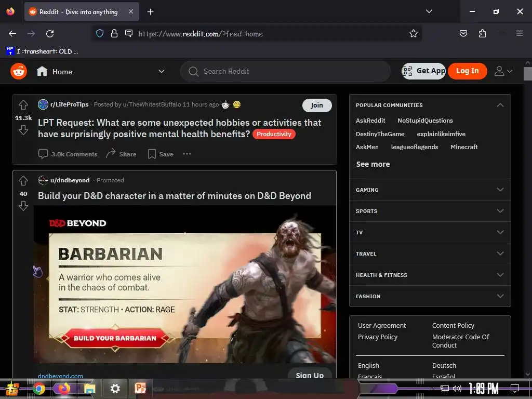532x399 pixels.
Task: Open the AskReddit community link
Action: (x=370, y=121)
